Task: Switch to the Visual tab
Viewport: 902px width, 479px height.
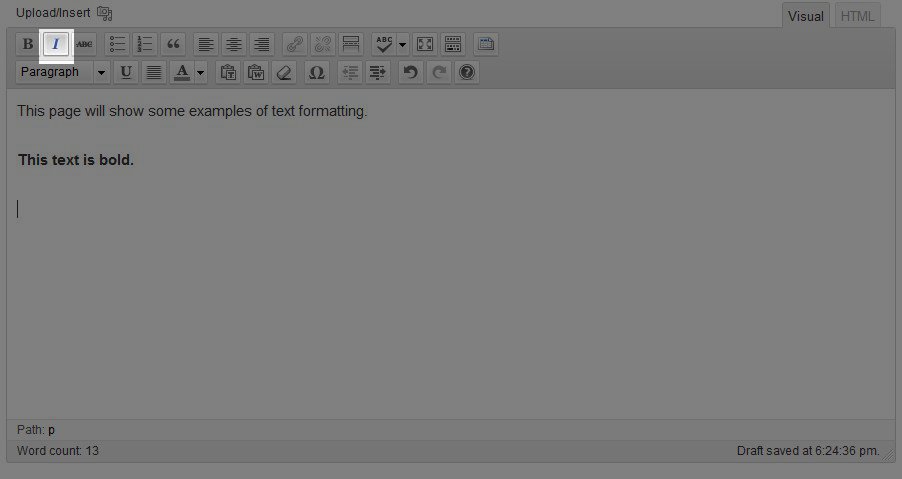Action: click(805, 16)
